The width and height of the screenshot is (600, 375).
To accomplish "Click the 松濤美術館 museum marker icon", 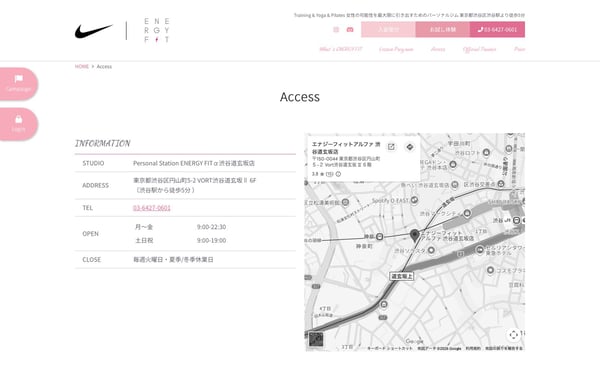I will pos(345,202).
